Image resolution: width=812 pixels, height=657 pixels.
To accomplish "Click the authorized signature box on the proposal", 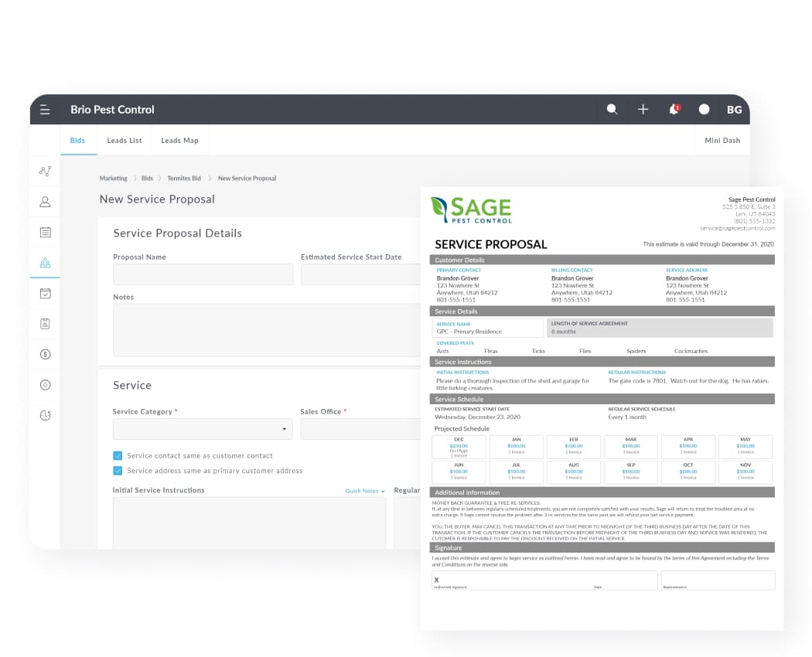I will [544, 580].
